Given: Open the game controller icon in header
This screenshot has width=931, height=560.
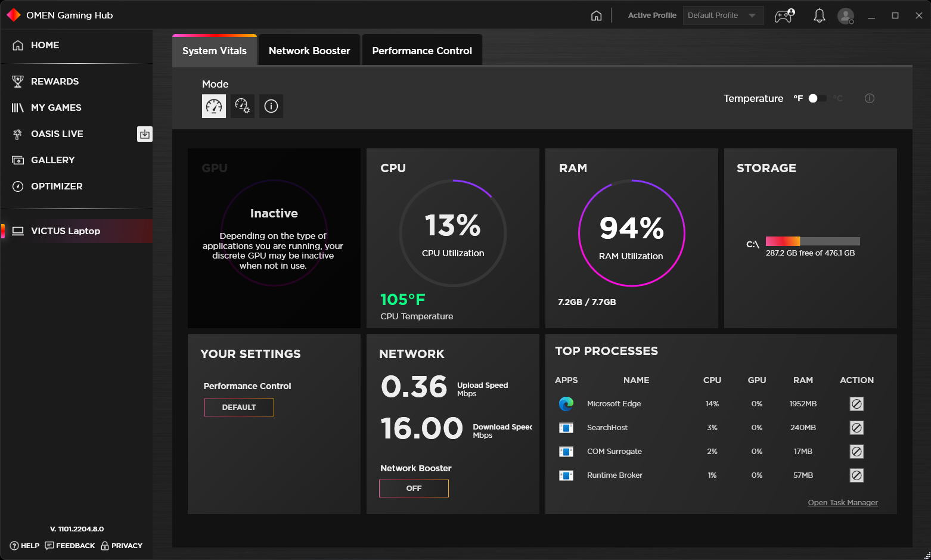Looking at the screenshot, I should (784, 15).
